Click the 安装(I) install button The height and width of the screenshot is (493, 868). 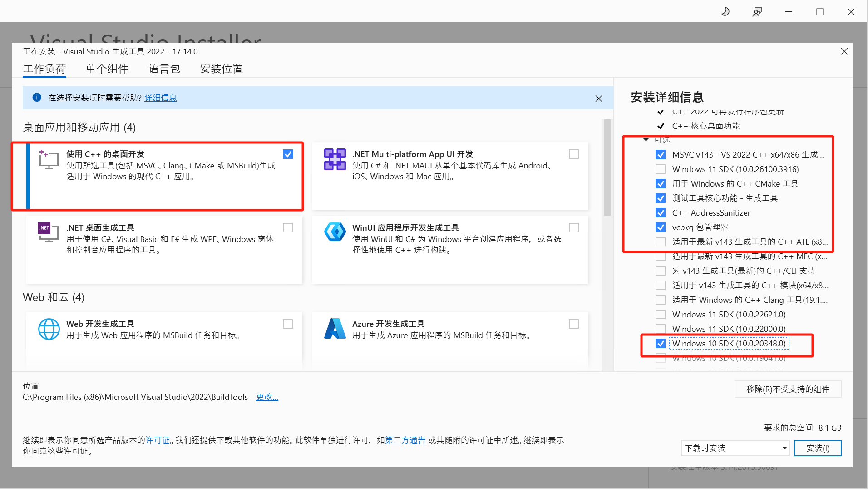(x=818, y=448)
